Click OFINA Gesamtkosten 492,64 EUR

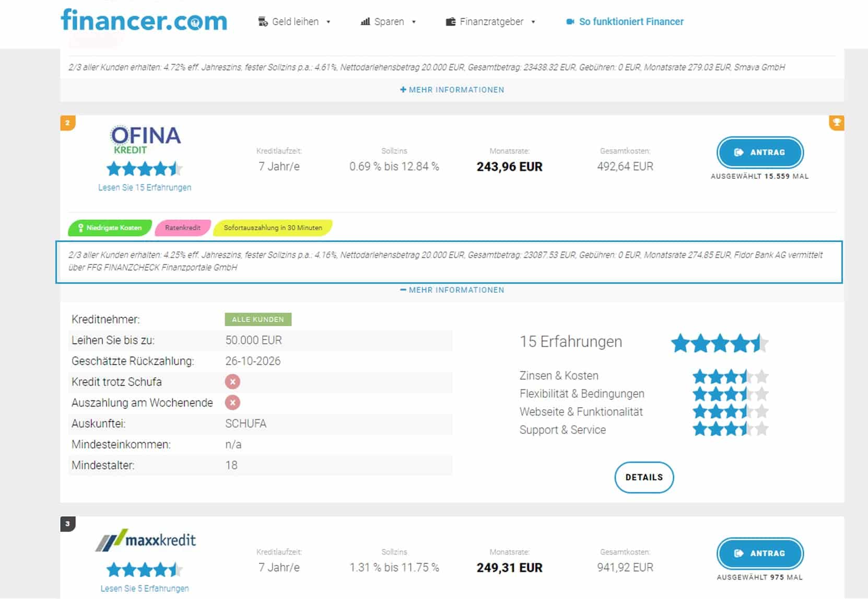point(625,166)
